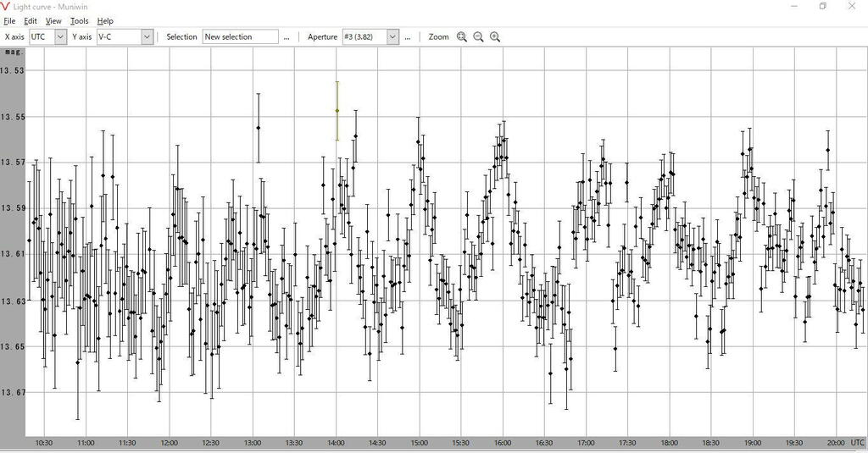Click the 13.57 magnitude axis label
Viewport: 868px width, 453px height.
[x=13, y=162]
